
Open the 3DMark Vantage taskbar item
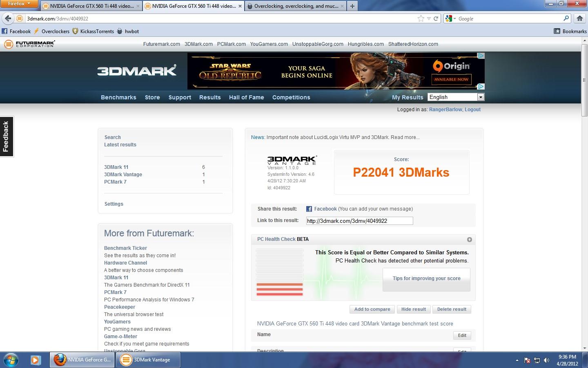148,360
